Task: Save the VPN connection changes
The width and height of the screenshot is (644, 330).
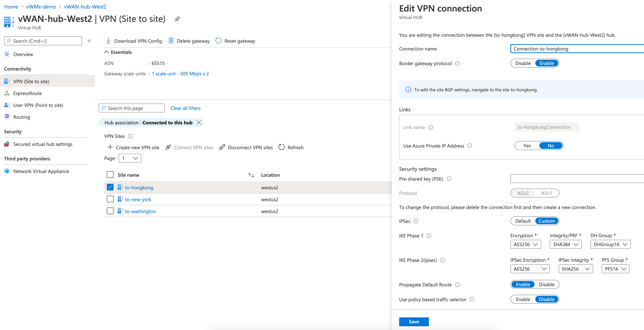Action: 414,322
